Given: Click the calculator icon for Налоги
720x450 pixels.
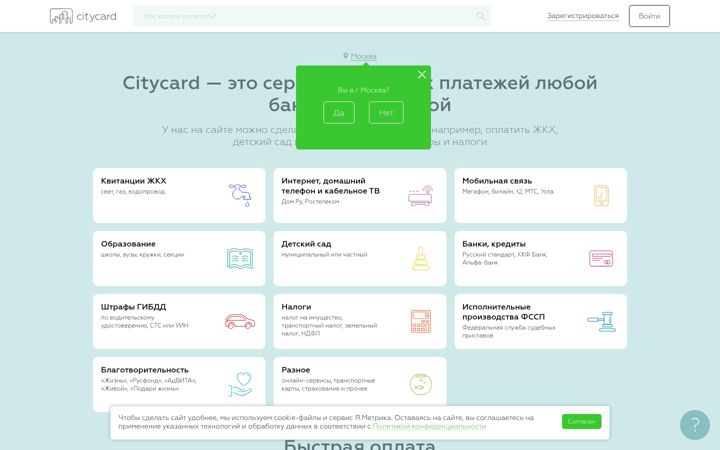Looking at the screenshot, I should pyautogui.click(x=421, y=321).
